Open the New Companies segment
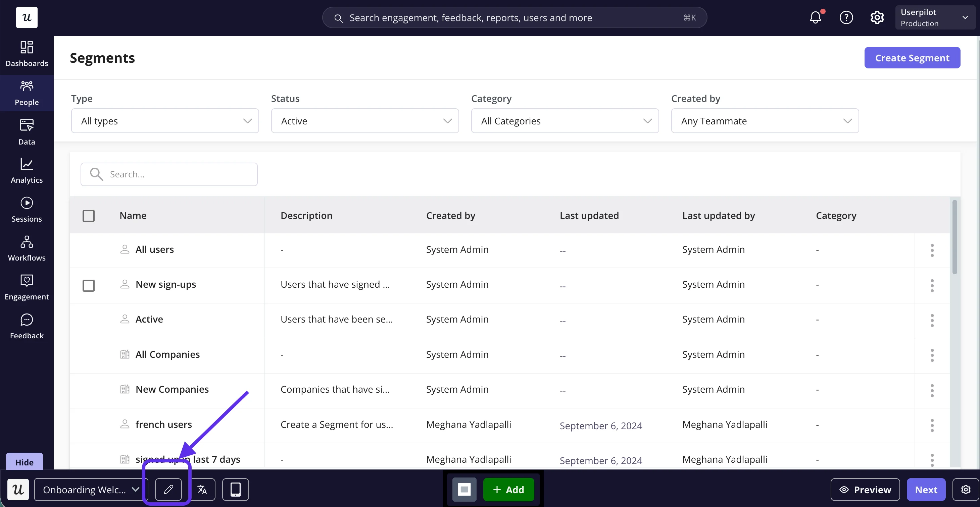 (x=172, y=389)
